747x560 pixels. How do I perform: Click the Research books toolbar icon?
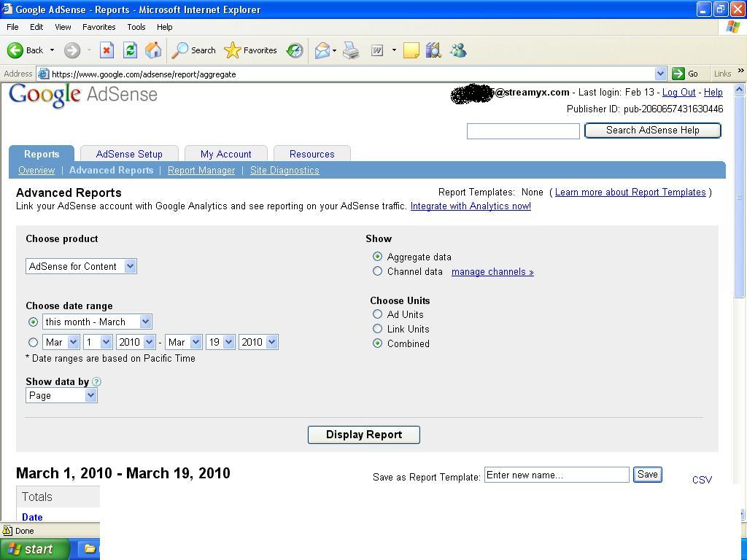(433, 50)
